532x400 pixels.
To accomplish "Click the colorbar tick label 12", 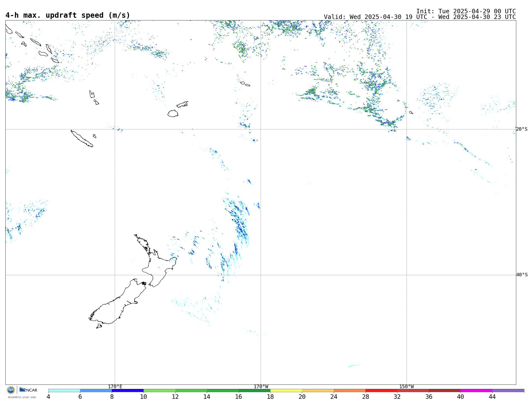I will click(175, 397).
